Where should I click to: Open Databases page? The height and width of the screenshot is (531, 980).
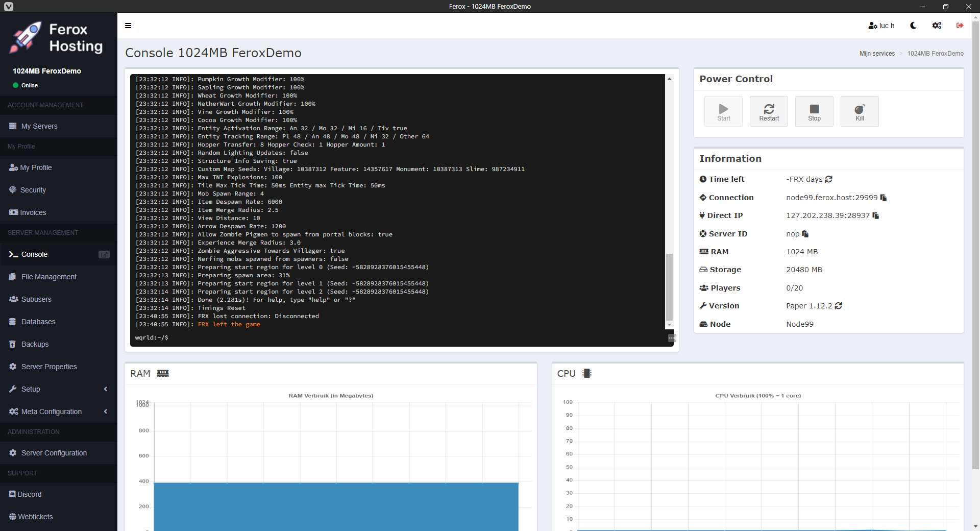click(59, 322)
